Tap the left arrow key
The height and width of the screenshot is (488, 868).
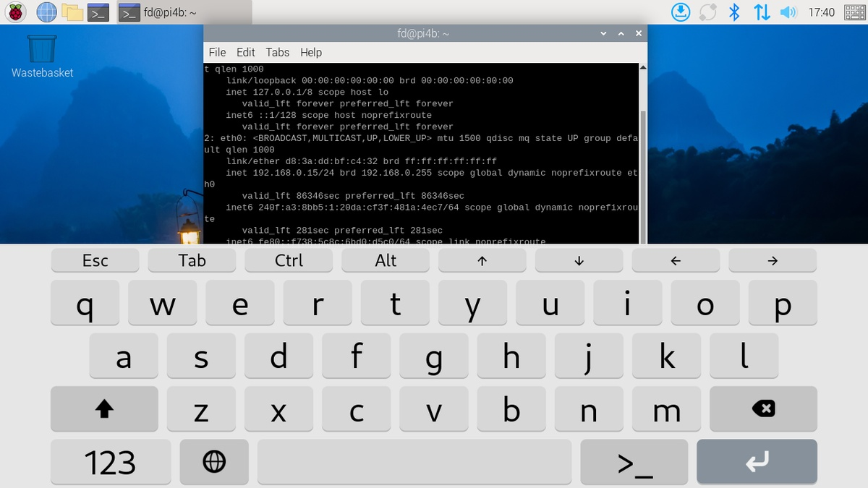click(x=676, y=260)
